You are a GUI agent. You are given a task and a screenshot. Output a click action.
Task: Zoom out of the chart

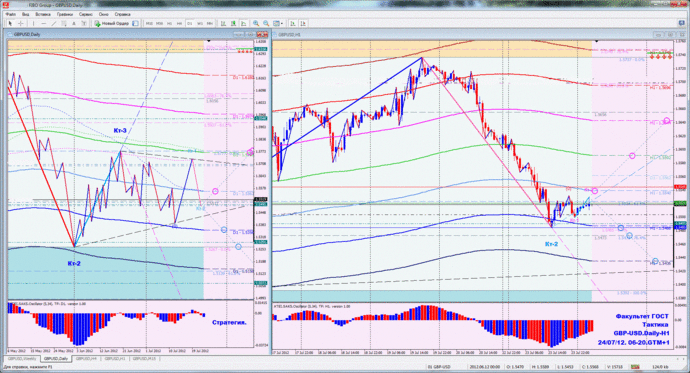point(266,23)
